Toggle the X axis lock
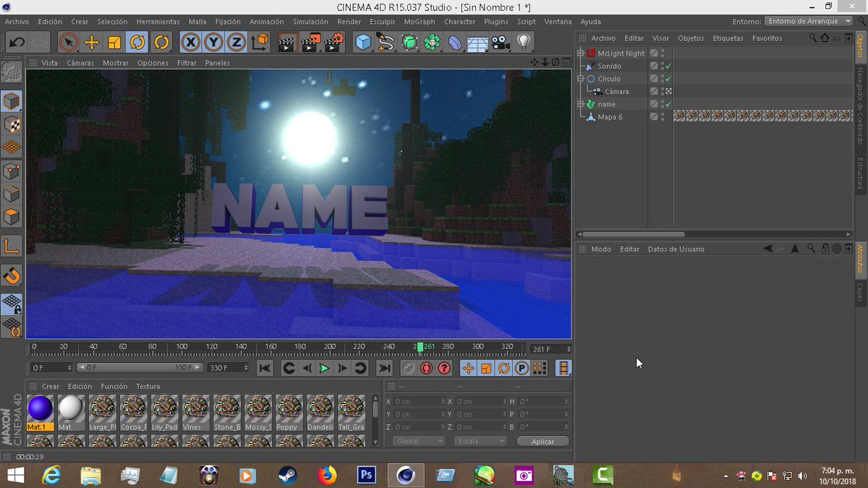This screenshot has height=488, width=868. click(x=189, y=43)
